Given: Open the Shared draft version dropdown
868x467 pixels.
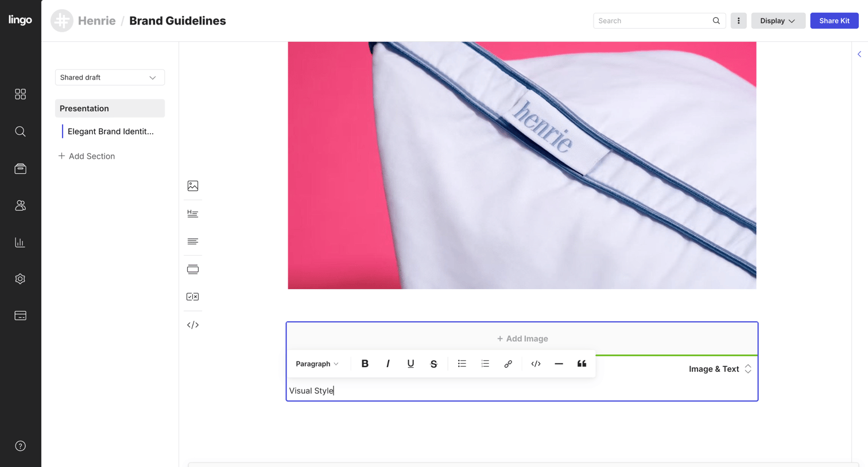Looking at the screenshot, I should click(110, 77).
